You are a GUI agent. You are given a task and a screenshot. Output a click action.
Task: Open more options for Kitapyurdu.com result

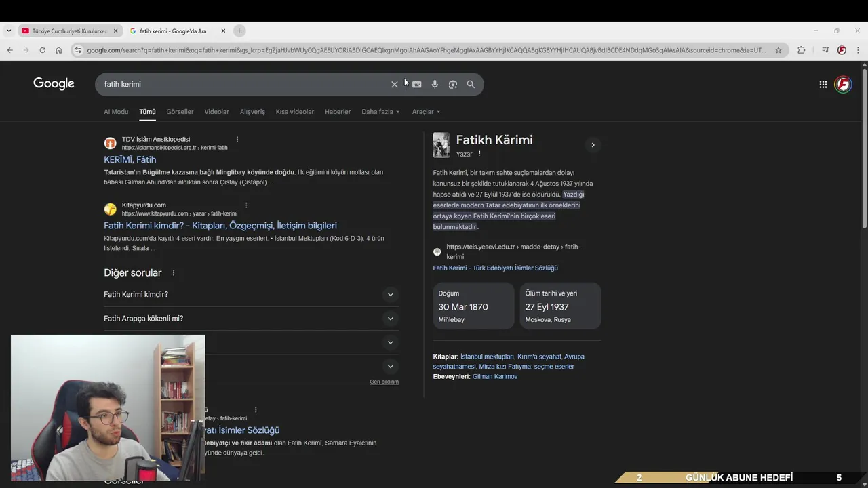pos(246,205)
